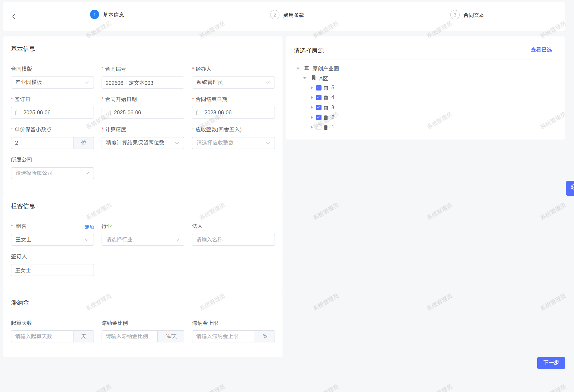The height and width of the screenshot is (392, 574).
Task: Click the 滞纳金比例 input field
Action: click(129, 336)
